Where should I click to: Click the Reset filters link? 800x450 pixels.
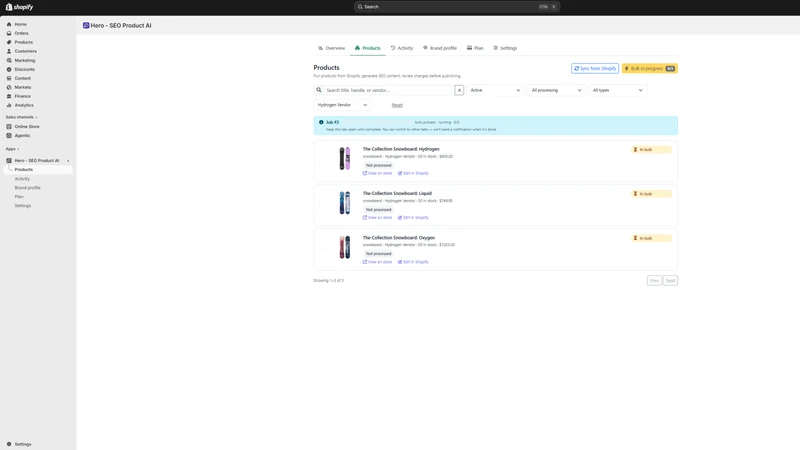pyautogui.click(x=397, y=105)
